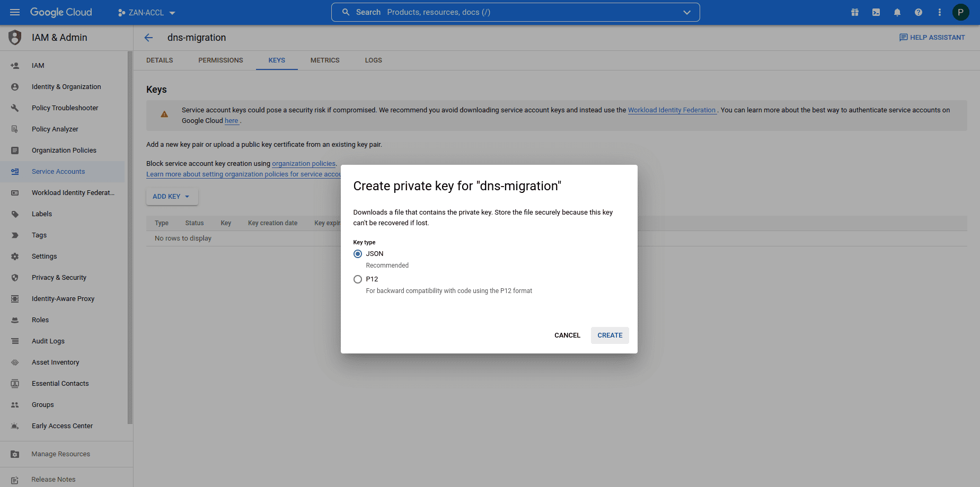This screenshot has height=487, width=980.
Task: Switch to the PERMISSIONS tab
Action: tap(220, 60)
